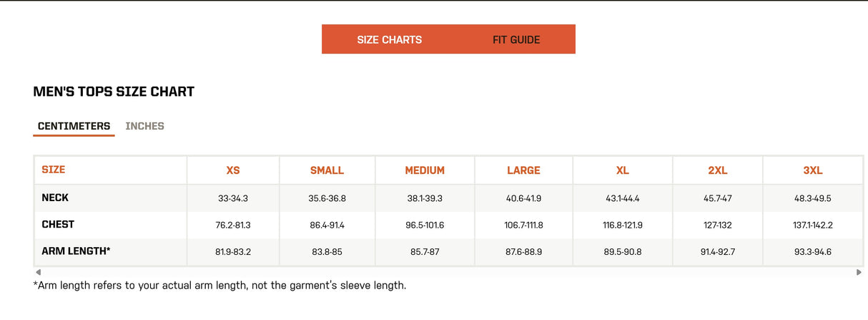
Task: Switch to the Size Charts tab
Action: point(389,39)
